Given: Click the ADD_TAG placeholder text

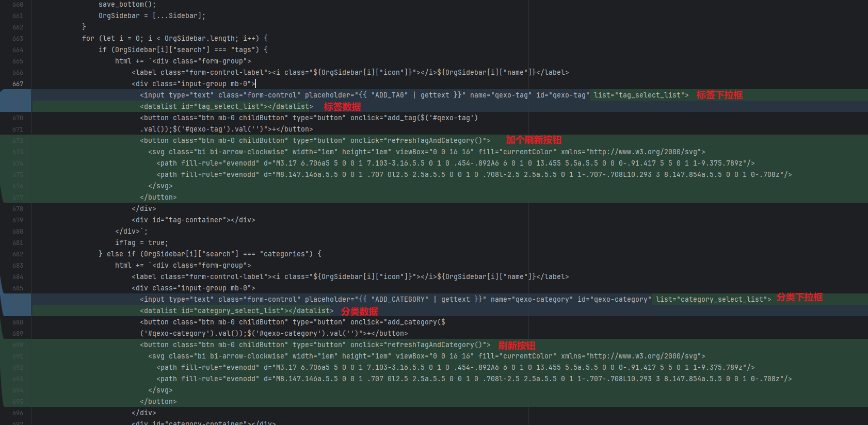Looking at the screenshot, I should coord(389,95).
